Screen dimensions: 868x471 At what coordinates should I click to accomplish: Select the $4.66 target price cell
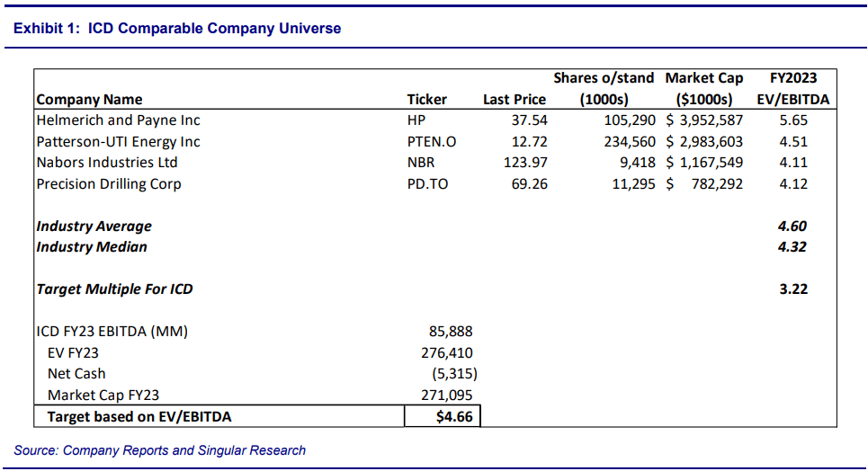click(x=453, y=416)
